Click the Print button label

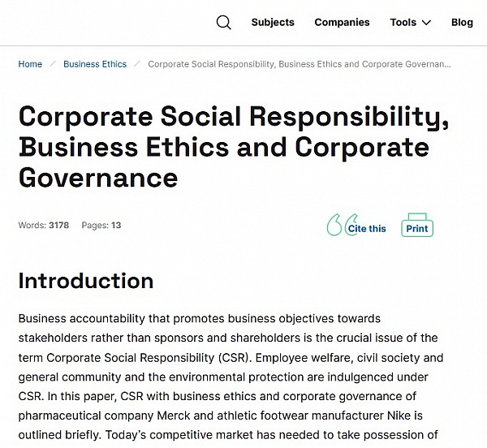[x=417, y=229]
